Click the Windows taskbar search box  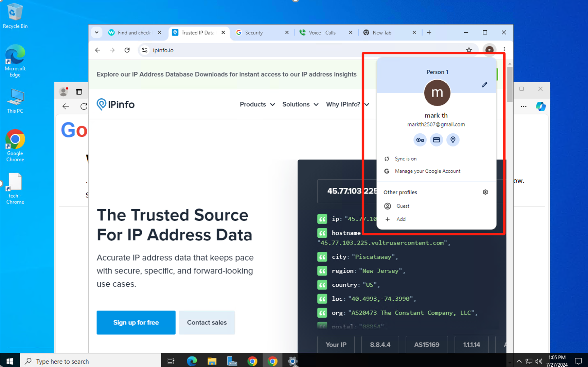point(90,361)
